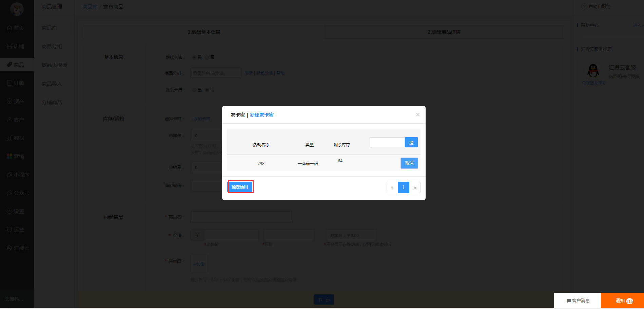Click the QQ penguin customer service icon

(x=593, y=71)
